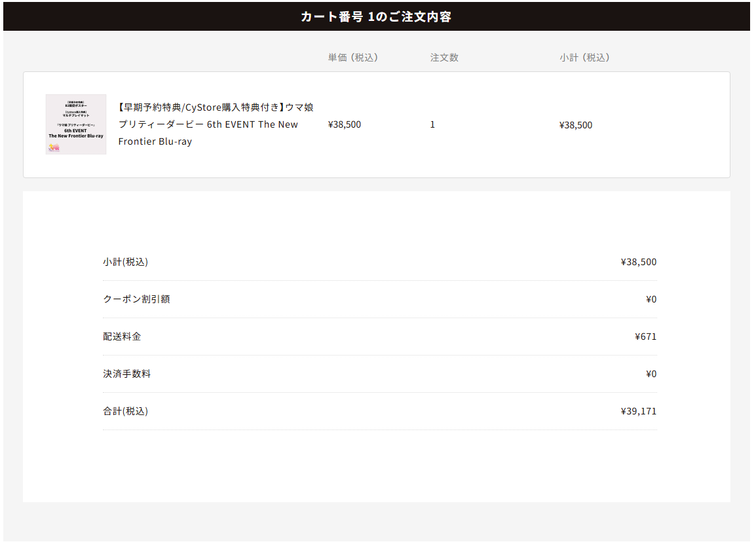The image size is (756, 548).
Task: Click the shipping fee amount ¥671
Action: click(x=645, y=337)
